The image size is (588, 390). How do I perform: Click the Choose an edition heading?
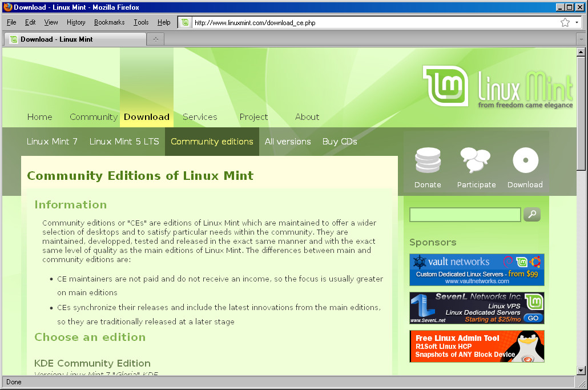(x=90, y=337)
